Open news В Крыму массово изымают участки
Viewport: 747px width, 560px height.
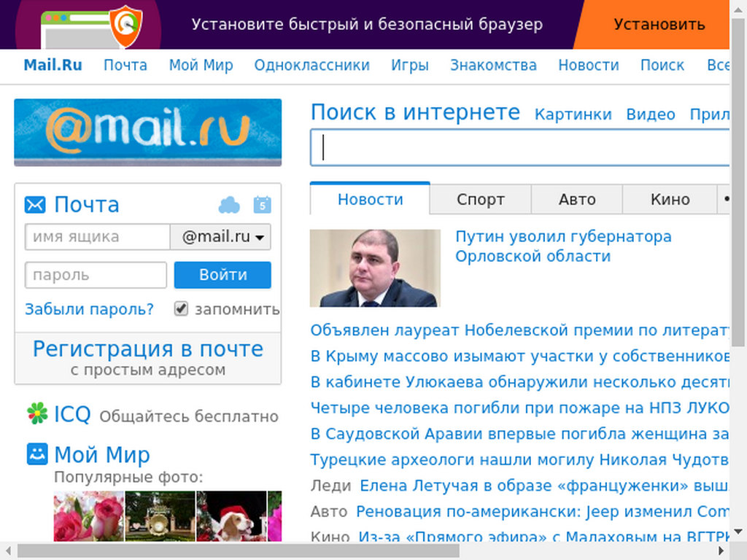pos(519,356)
